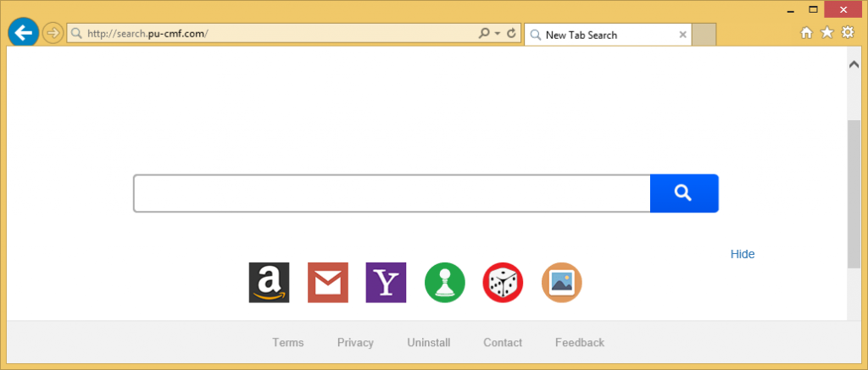Image resolution: width=868 pixels, height=370 pixels.
Task: Open Favorites star icon
Action: point(827,33)
